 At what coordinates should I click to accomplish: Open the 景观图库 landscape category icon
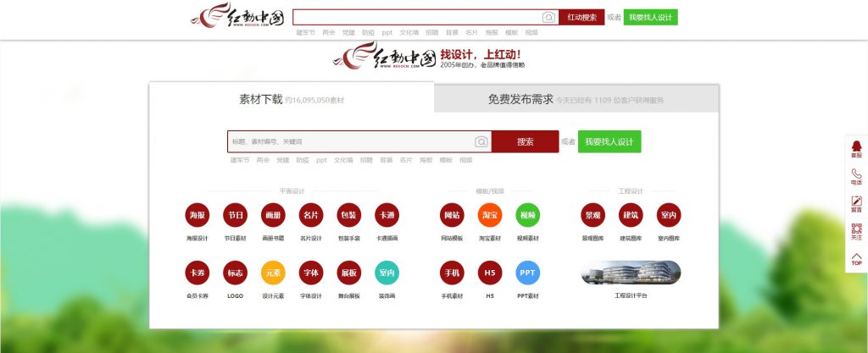click(x=593, y=216)
